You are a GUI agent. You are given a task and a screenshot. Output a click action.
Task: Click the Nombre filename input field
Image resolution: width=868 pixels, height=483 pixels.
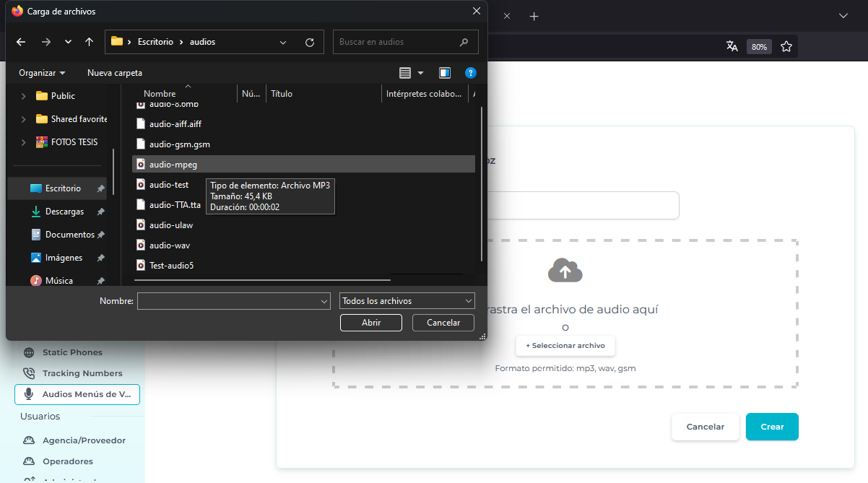[227, 301]
